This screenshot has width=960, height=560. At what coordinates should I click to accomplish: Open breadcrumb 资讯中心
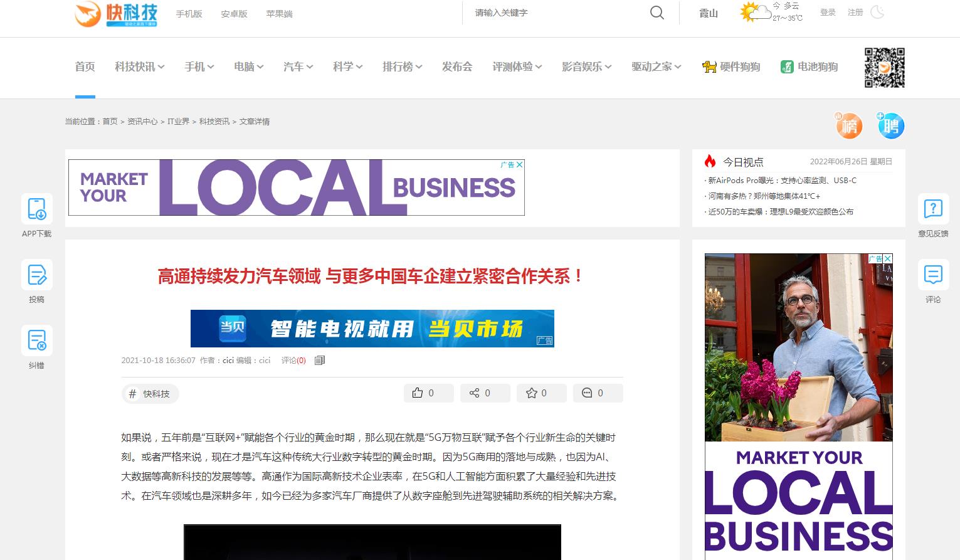(142, 122)
